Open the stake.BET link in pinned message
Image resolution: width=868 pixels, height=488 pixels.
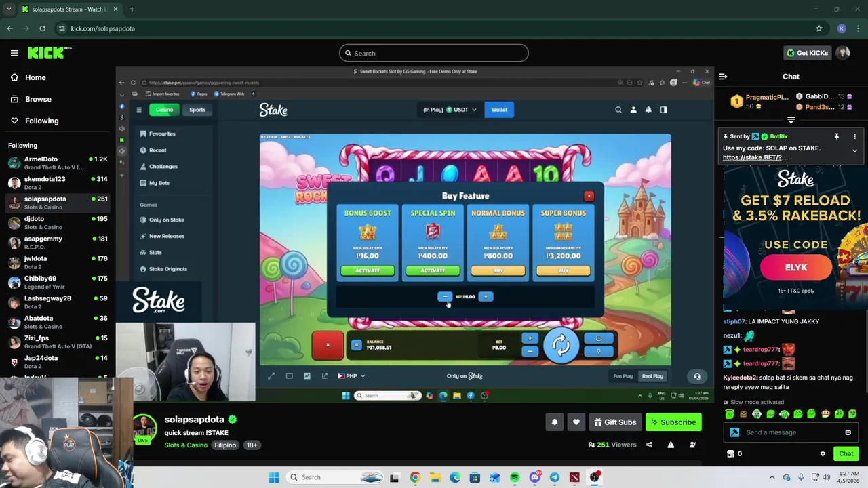coord(755,157)
